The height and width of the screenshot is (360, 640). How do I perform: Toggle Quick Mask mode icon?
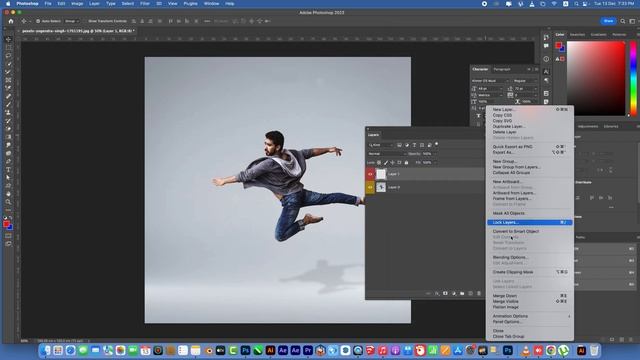(9, 236)
